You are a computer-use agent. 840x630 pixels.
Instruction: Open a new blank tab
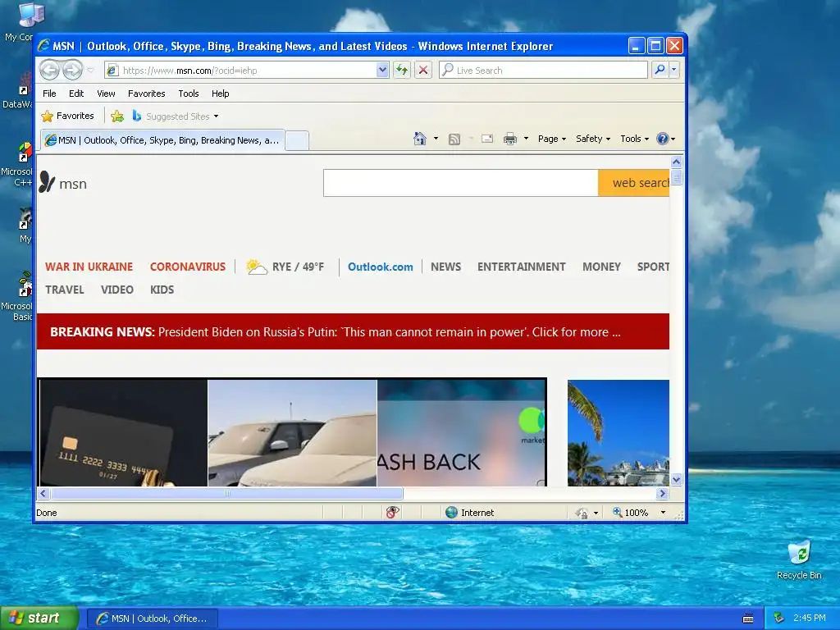click(297, 140)
